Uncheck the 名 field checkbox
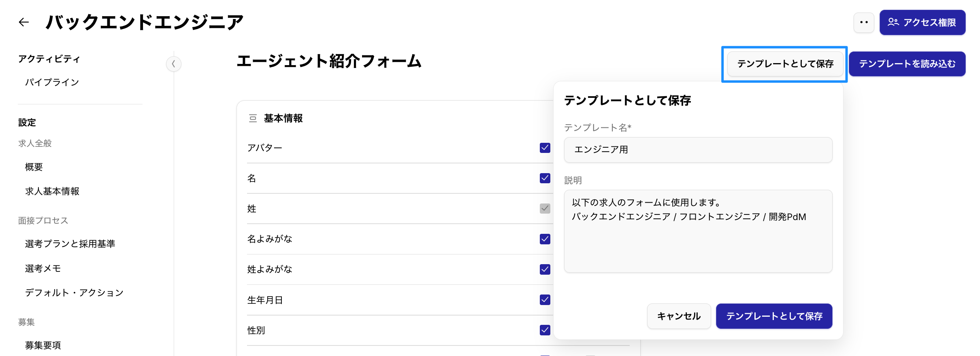This screenshot has width=980, height=356. coord(545,178)
